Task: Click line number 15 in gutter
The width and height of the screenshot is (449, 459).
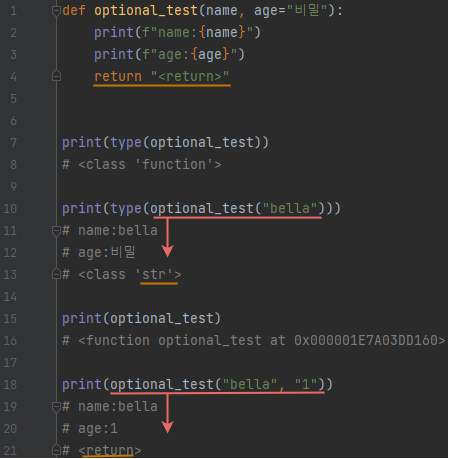Action: pos(10,319)
